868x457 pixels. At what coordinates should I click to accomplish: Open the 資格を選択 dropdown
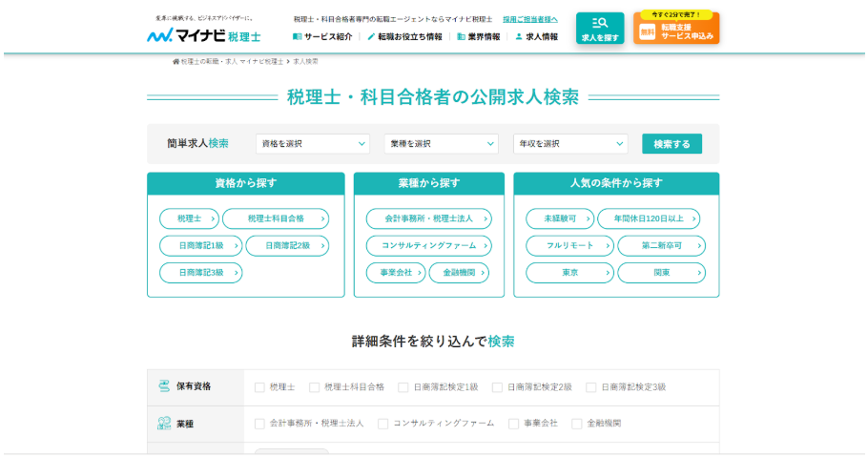tap(312, 144)
